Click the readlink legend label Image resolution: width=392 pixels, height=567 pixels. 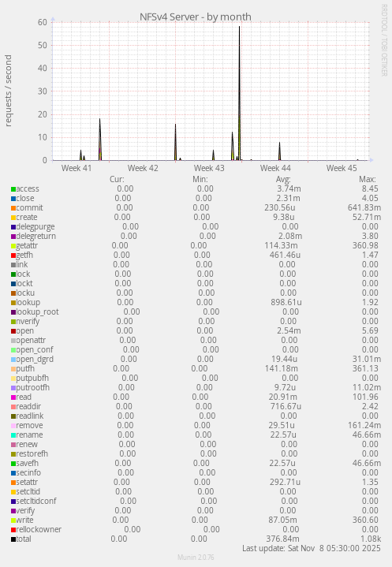coord(30,416)
